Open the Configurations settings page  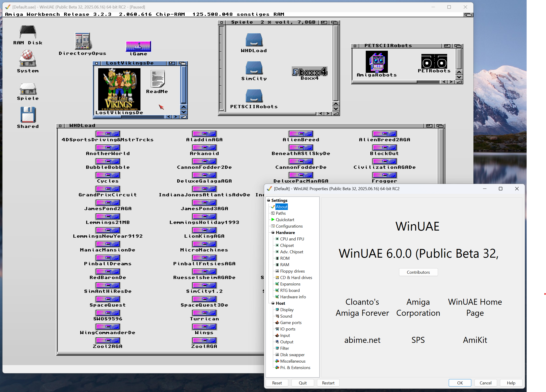[x=289, y=226]
